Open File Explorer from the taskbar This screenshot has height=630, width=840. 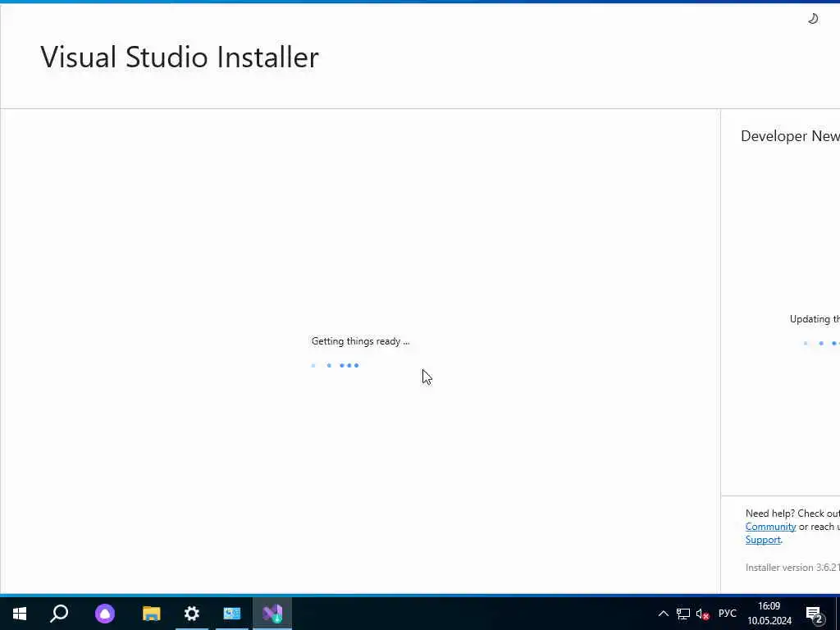[152, 613]
